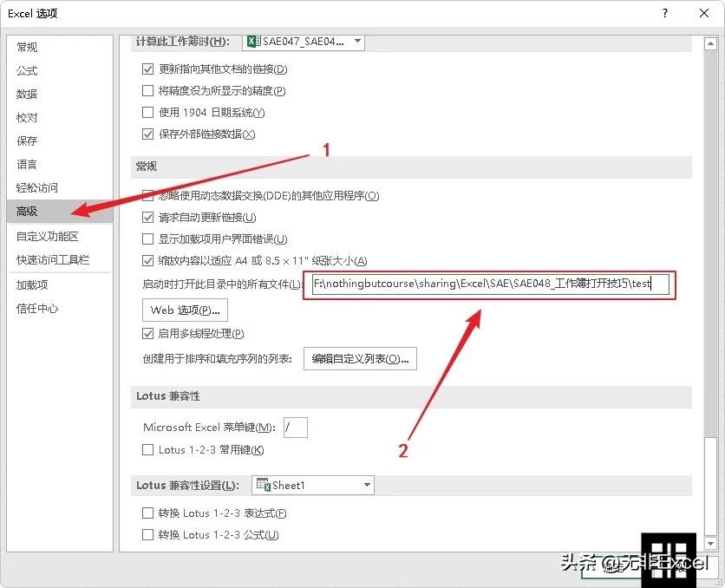Expand the Sheet1 Lotus compatibility dropdown

367,485
